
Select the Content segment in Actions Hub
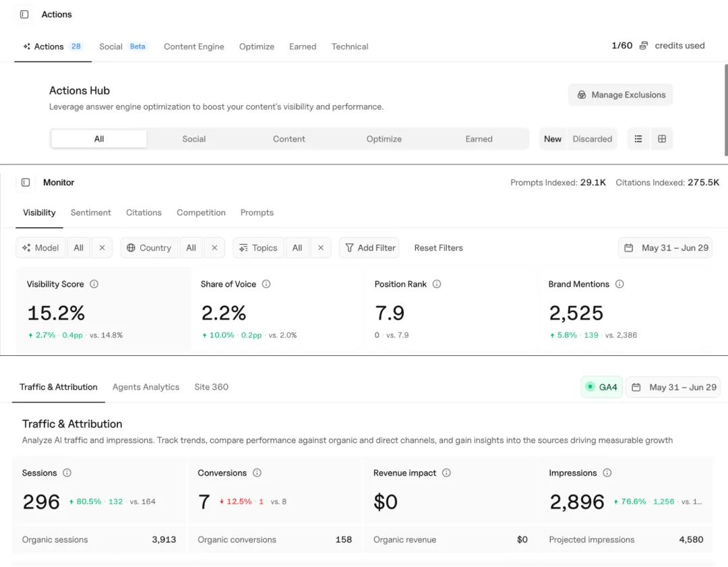tap(289, 139)
